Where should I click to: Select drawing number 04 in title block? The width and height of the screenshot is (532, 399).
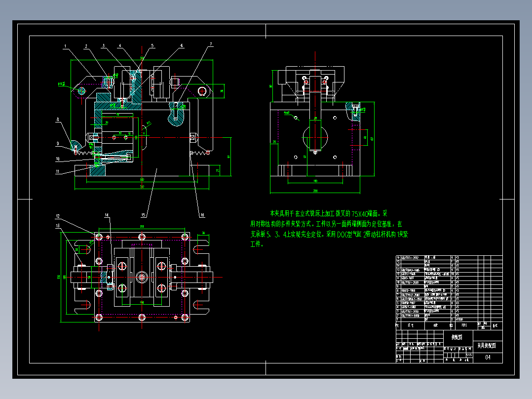[x=488, y=357]
